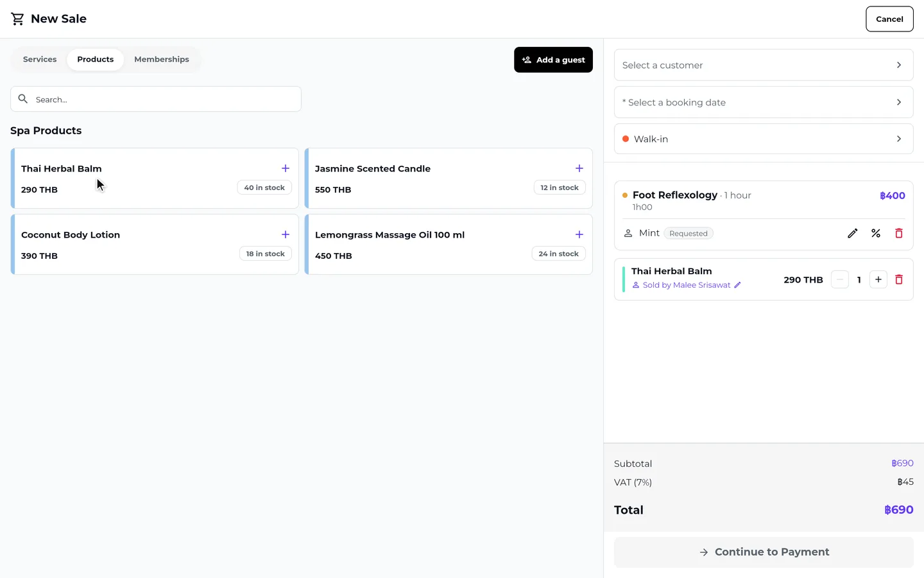
Task: Add Jasmine Scented Candle with plus icon
Action: (x=579, y=168)
